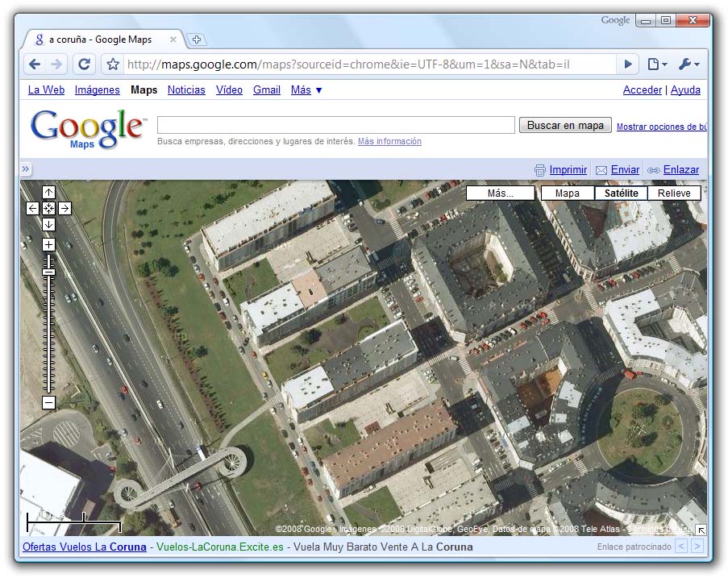Viewport: 728px width, 578px height.
Task: Return to last result with center button
Action: [48, 209]
